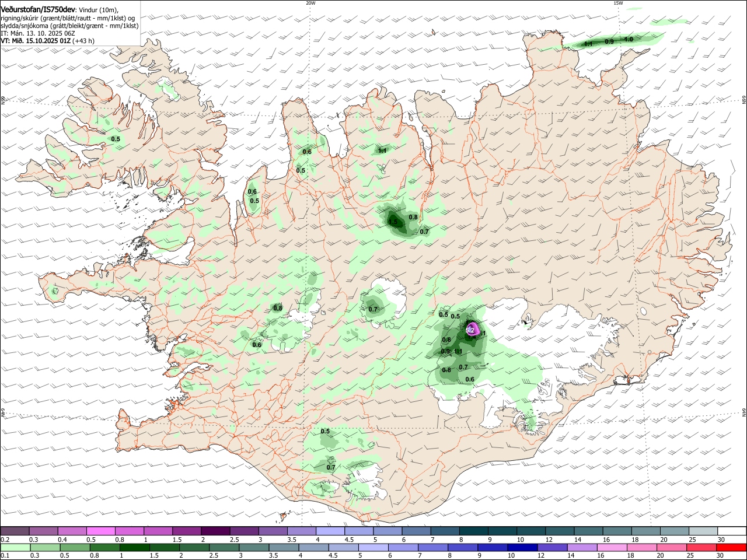
Task: Pick top legend swatch between 18 and 20
Action: (645, 531)
